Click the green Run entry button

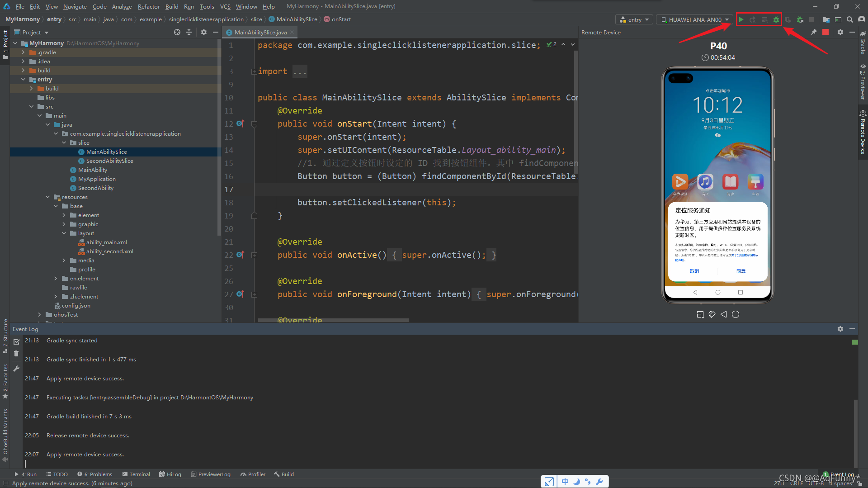(741, 19)
